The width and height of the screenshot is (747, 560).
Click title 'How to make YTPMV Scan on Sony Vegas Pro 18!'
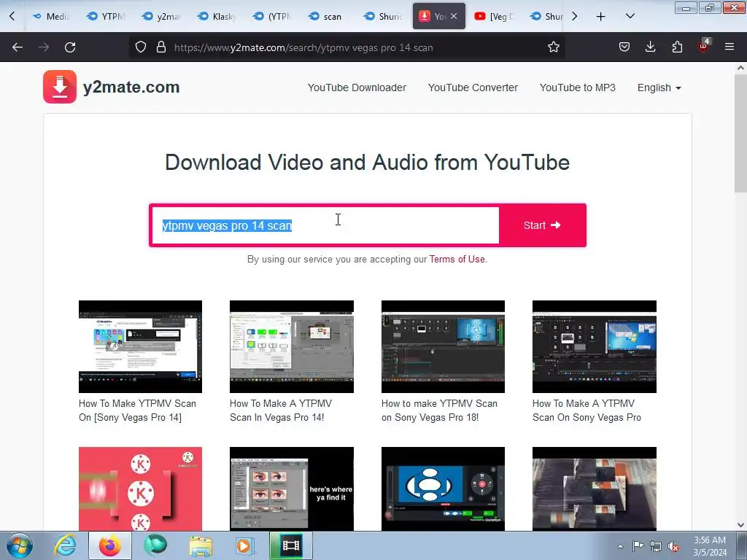pyautogui.click(x=439, y=411)
